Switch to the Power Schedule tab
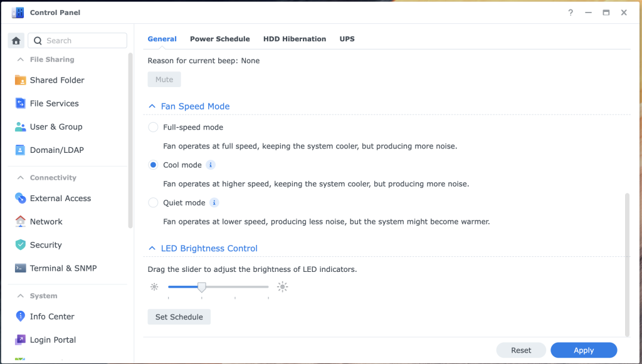Screen dimensions: 642x364 tap(220, 39)
